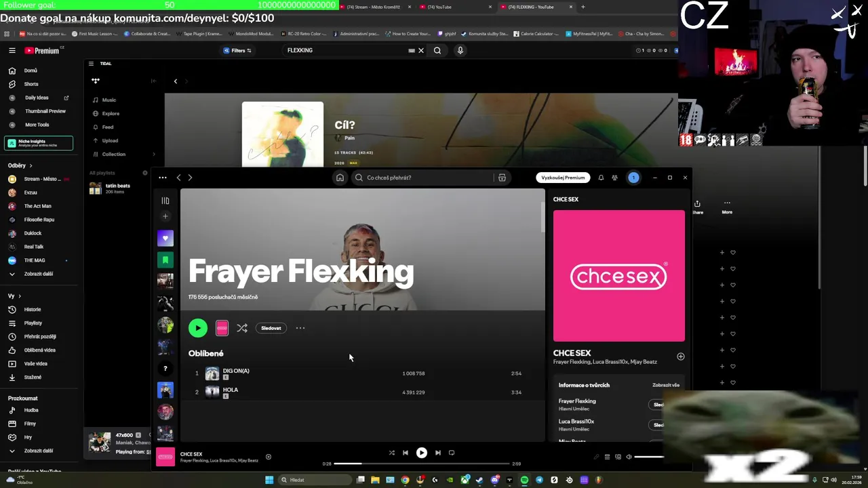Screen dimensions: 868x488
Task: Open YouTube hamburger guide menu
Action: (x=12, y=50)
